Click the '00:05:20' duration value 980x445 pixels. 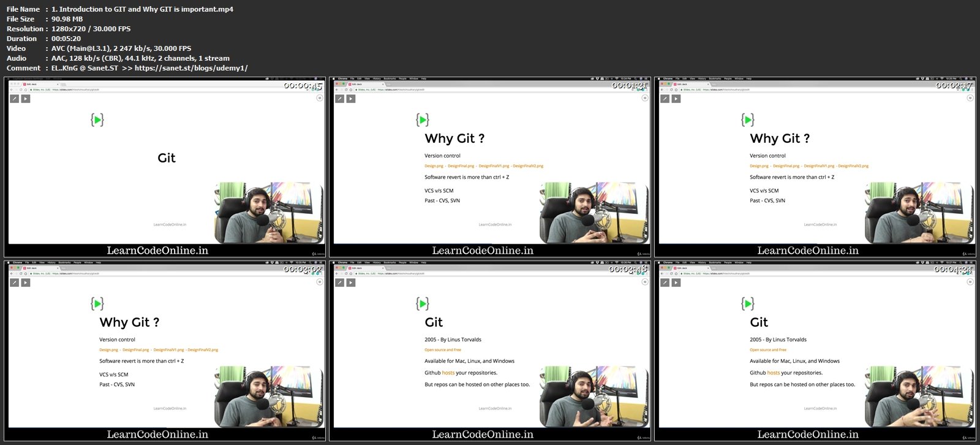66,39
